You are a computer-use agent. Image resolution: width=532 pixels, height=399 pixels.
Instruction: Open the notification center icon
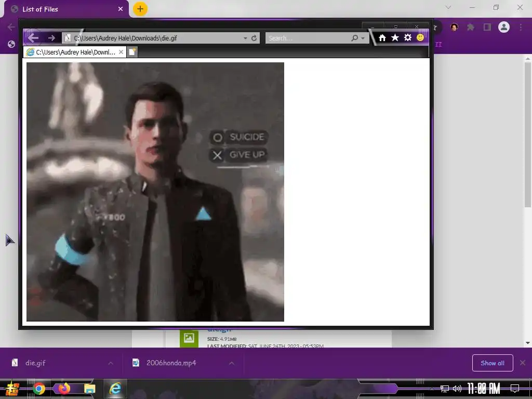(515, 389)
